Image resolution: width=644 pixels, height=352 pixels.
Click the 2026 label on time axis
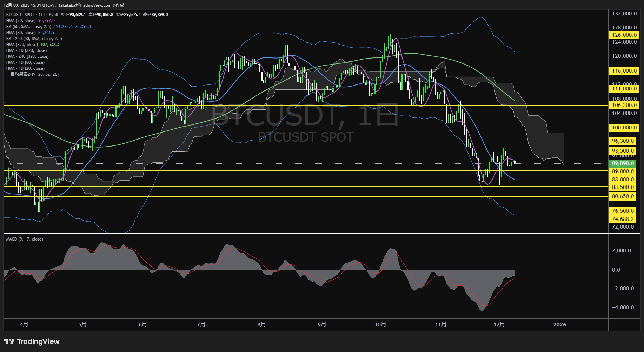tap(559, 325)
